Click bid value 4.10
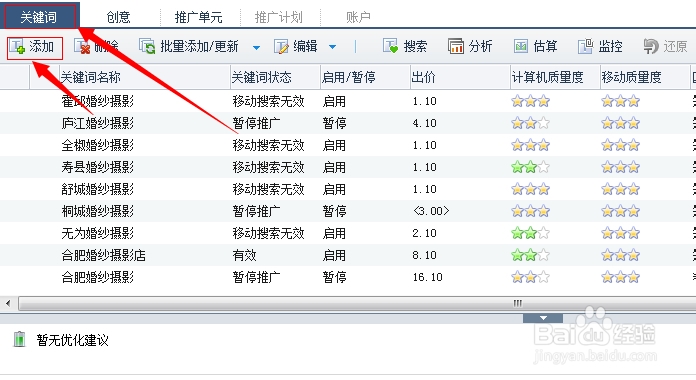This screenshot has height=380, width=696. pos(424,123)
